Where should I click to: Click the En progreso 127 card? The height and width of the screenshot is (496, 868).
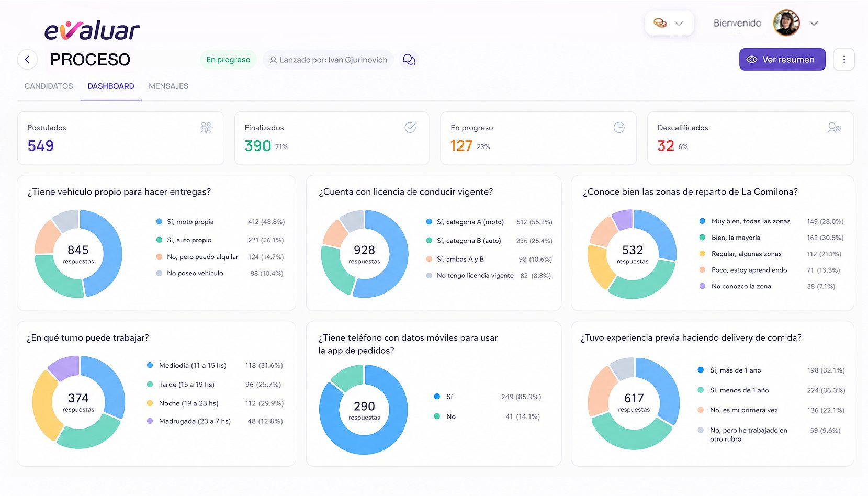point(538,138)
